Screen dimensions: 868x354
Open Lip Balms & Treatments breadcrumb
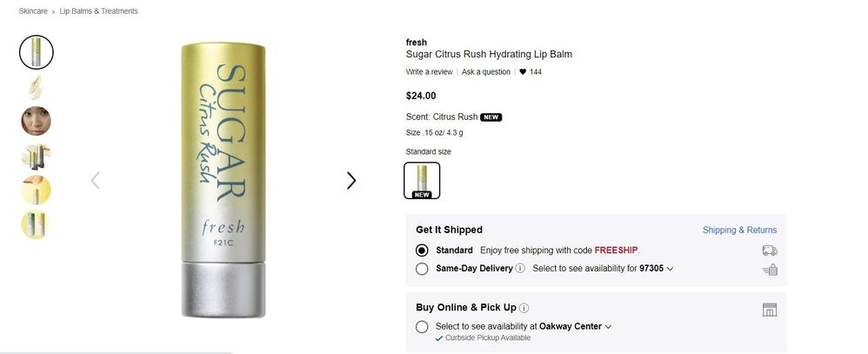coord(98,11)
